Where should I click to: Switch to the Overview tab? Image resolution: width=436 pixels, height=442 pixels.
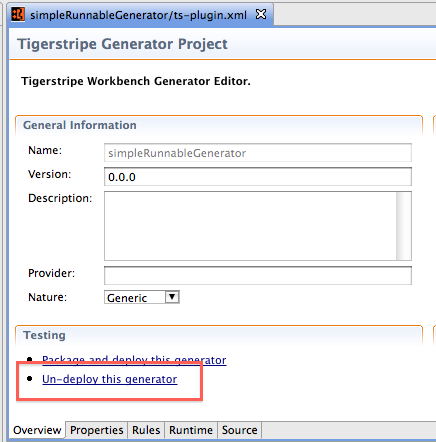pos(37,430)
